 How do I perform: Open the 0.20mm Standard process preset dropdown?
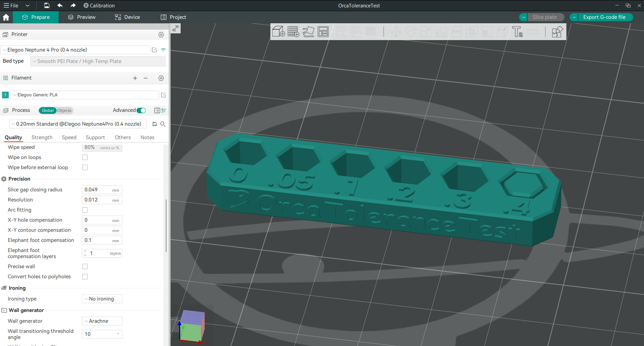[78, 124]
